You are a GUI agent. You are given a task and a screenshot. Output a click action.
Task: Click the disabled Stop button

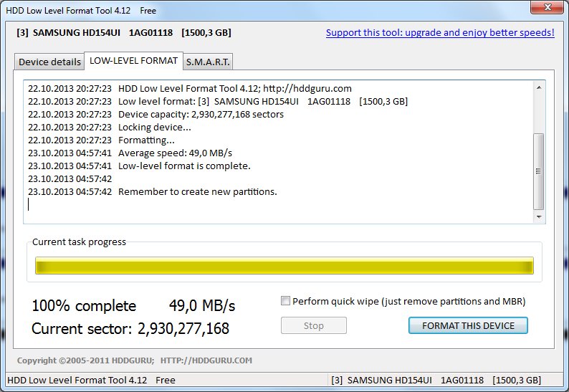click(314, 325)
